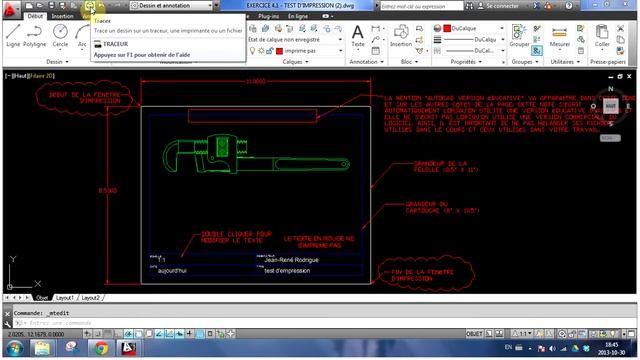The width and height of the screenshot is (640, 360).
Task: Click the Undo arrow in quick access toolbar
Action: 102,6
